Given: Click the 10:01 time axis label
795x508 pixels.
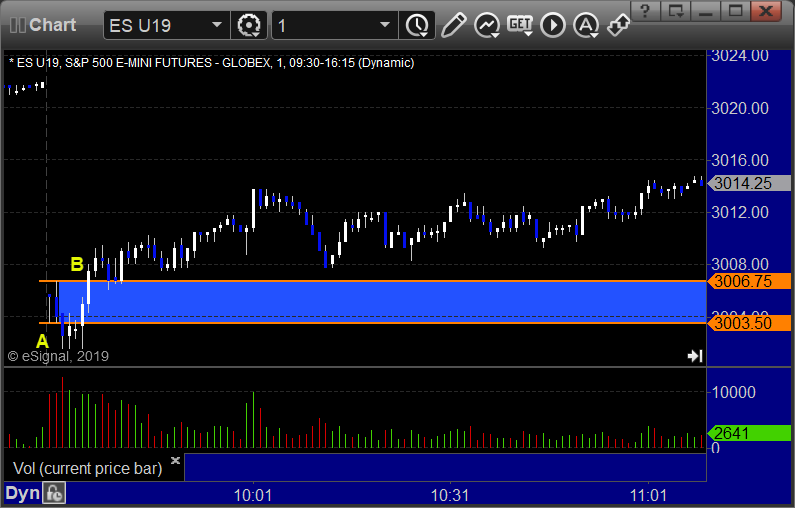Looking at the screenshot, I should [x=253, y=495].
